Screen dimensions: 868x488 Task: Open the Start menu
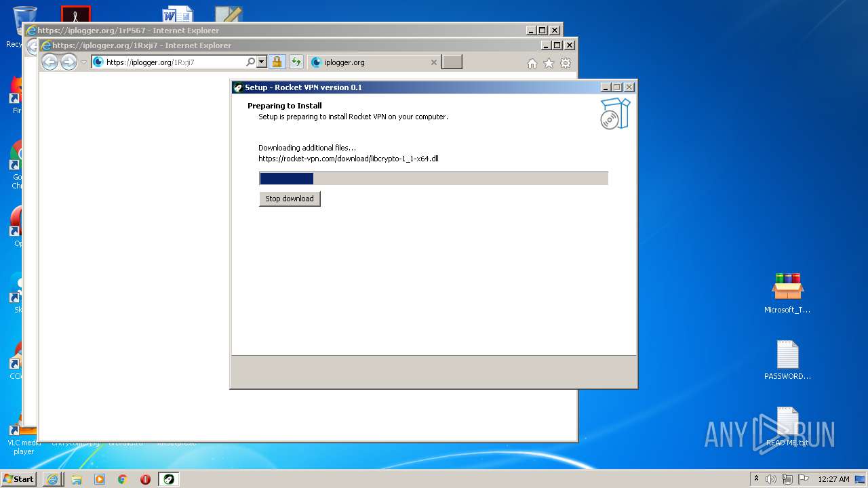coord(18,479)
